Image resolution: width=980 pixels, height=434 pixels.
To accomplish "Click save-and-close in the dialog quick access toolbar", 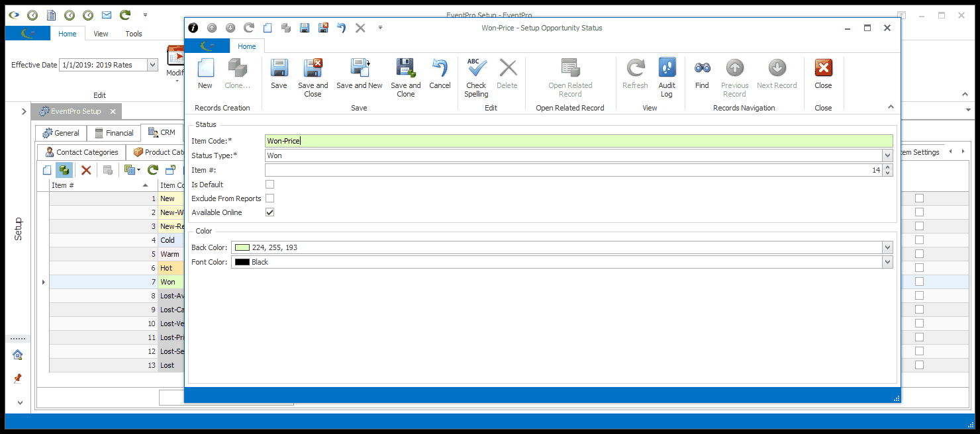I will 323,28.
